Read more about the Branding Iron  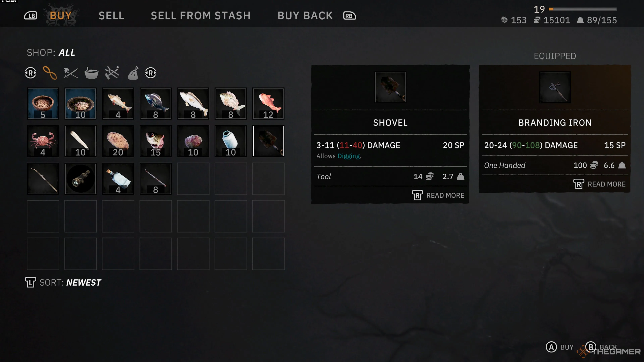(600, 184)
